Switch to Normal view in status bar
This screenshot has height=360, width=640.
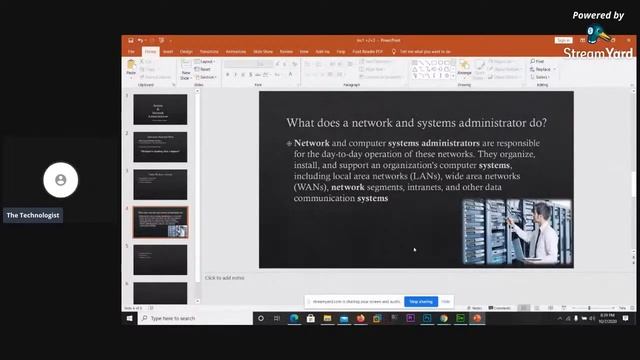coord(524,308)
